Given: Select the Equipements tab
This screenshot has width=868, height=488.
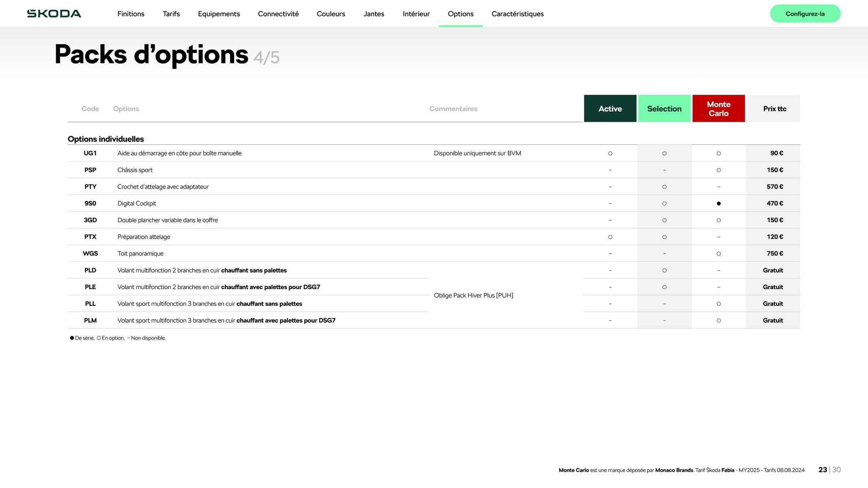Looking at the screenshot, I should click(x=219, y=14).
